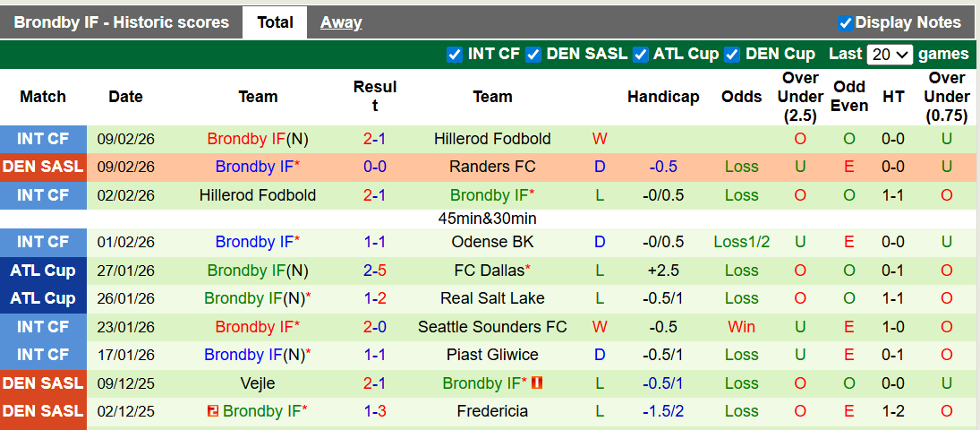Open the 2-5 result against FC Dallas

tap(374, 271)
